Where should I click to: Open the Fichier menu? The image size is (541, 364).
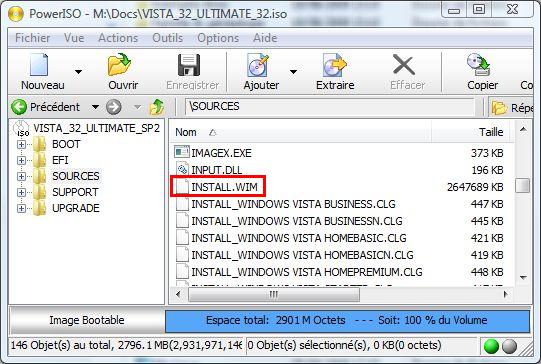coord(32,38)
